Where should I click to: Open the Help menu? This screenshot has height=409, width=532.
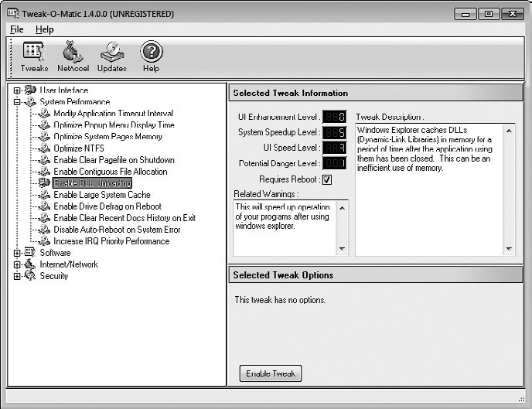(x=44, y=29)
